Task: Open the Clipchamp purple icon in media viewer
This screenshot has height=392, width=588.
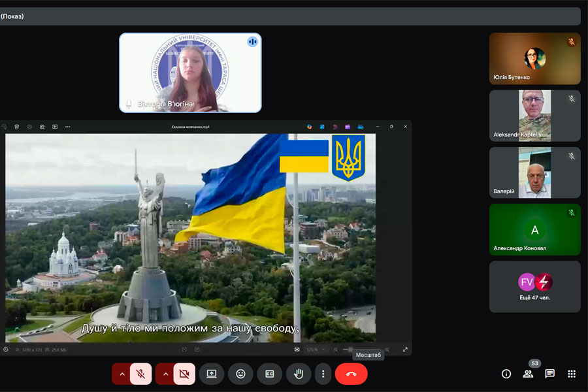Action: point(348,127)
